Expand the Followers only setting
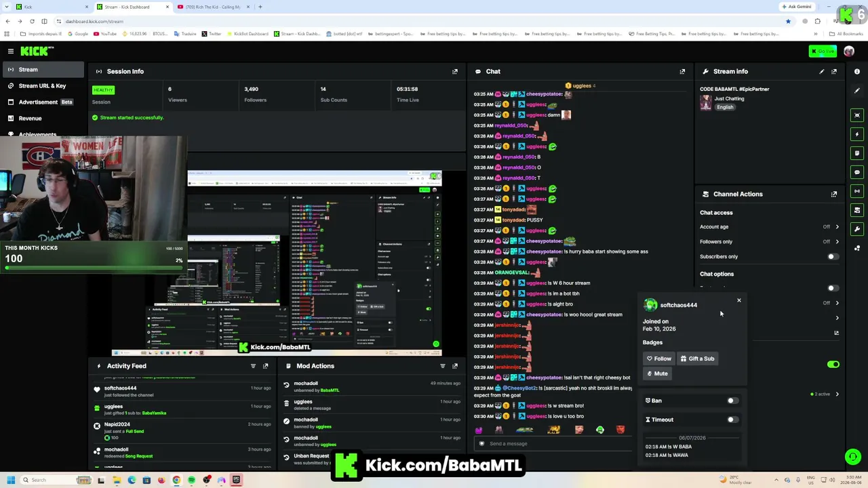Viewport: 868px width, 488px height. coord(837,242)
